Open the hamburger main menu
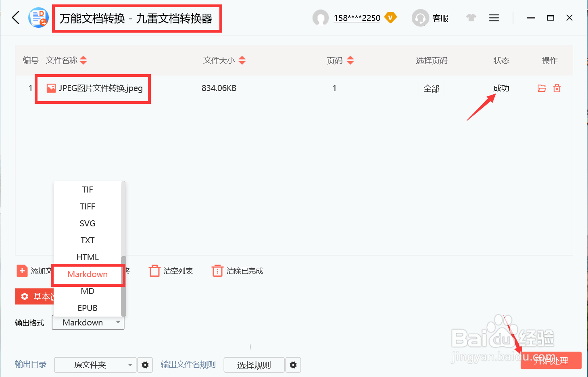Viewport: 588px width, 377px height. tap(494, 18)
